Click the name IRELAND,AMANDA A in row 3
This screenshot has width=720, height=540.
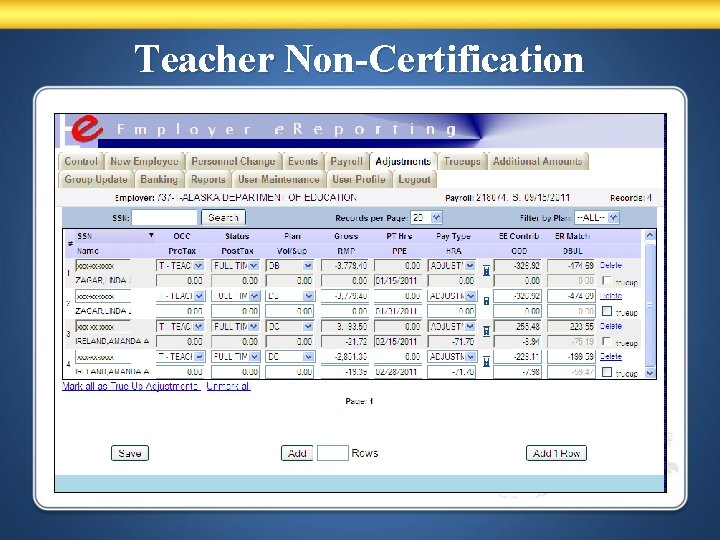[112, 341]
